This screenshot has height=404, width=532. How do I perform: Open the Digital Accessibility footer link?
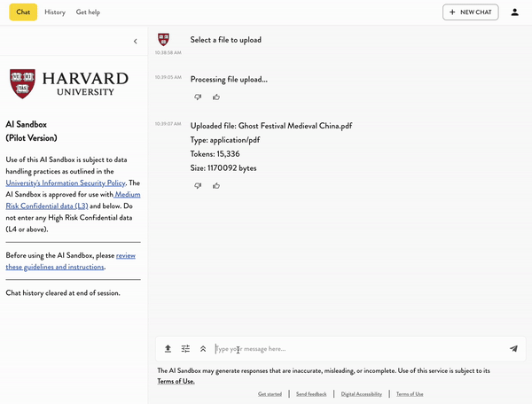click(x=362, y=393)
